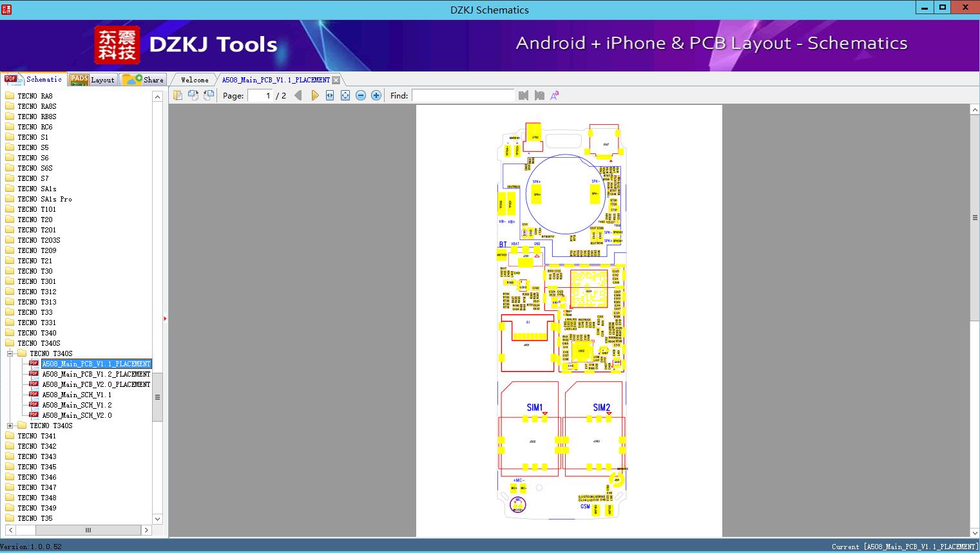Collapse the TECNO T340S subfolder

click(x=10, y=353)
